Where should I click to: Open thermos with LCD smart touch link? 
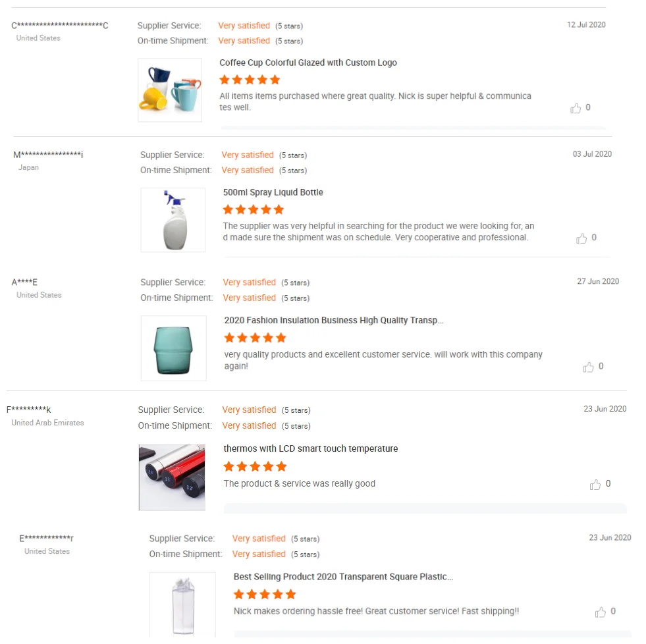[311, 448]
